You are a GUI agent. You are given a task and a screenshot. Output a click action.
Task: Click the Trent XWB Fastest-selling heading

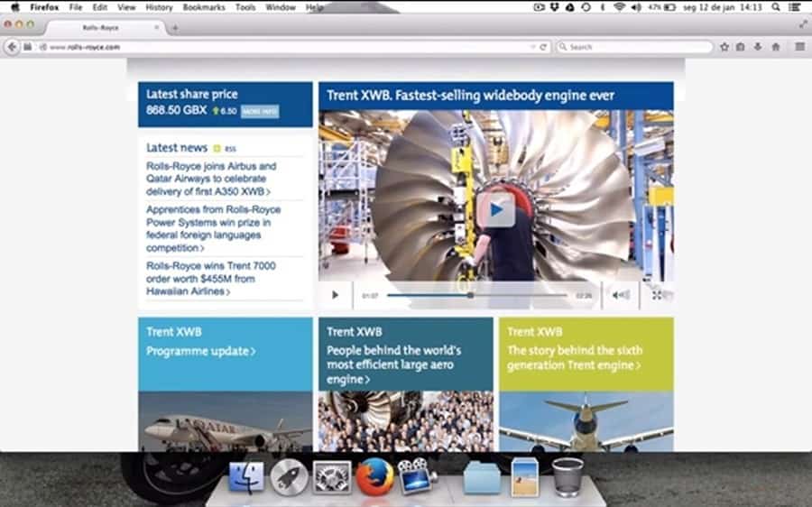coord(470,96)
